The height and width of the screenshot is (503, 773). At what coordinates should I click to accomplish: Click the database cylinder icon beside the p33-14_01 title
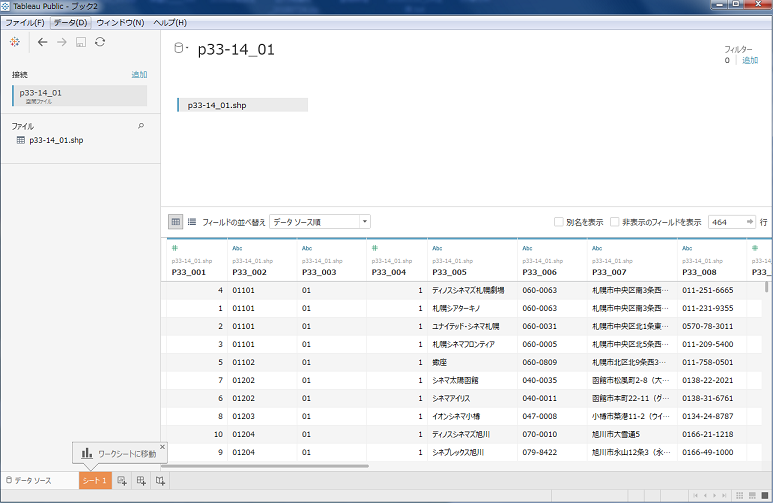tap(179, 48)
